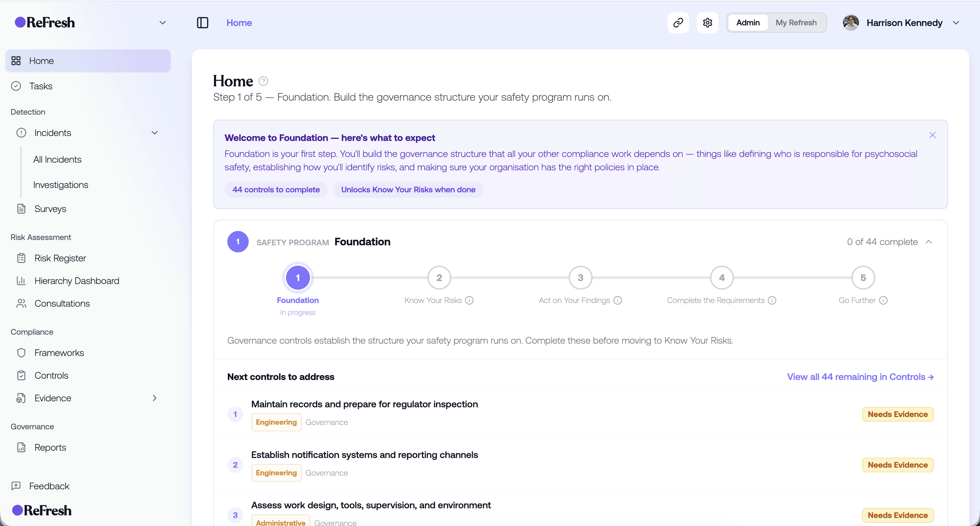Open the settings gear
Screen dimensions: 980x526
tap(707, 22)
